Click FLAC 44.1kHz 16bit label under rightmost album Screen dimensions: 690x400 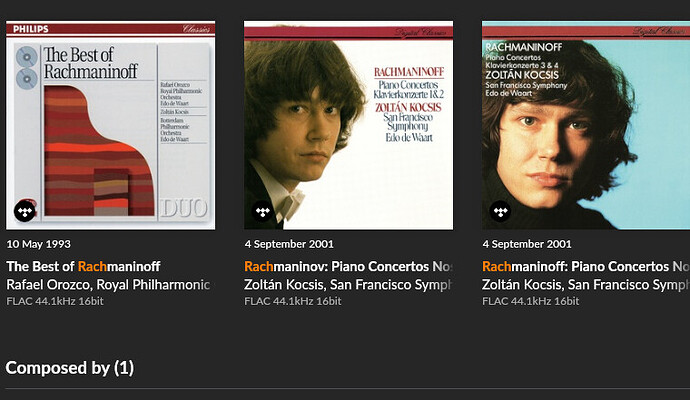tap(528, 301)
